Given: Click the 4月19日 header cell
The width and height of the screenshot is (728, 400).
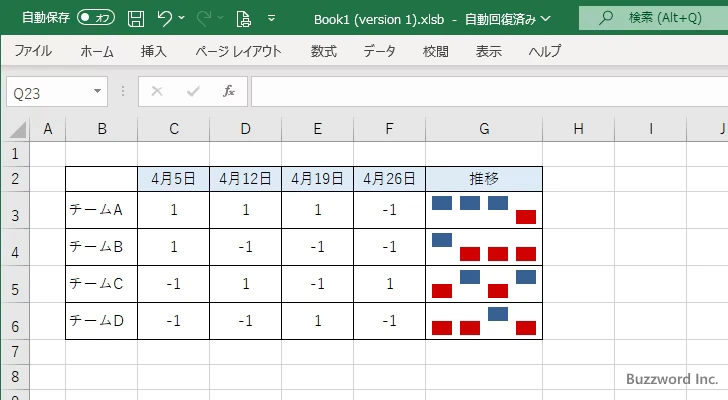Looking at the screenshot, I should click(x=318, y=179).
